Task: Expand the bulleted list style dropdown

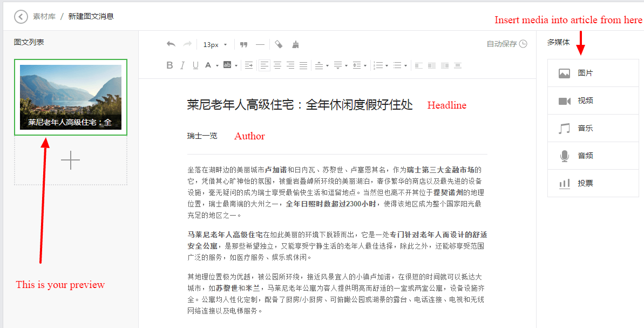Action: click(405, 65)
